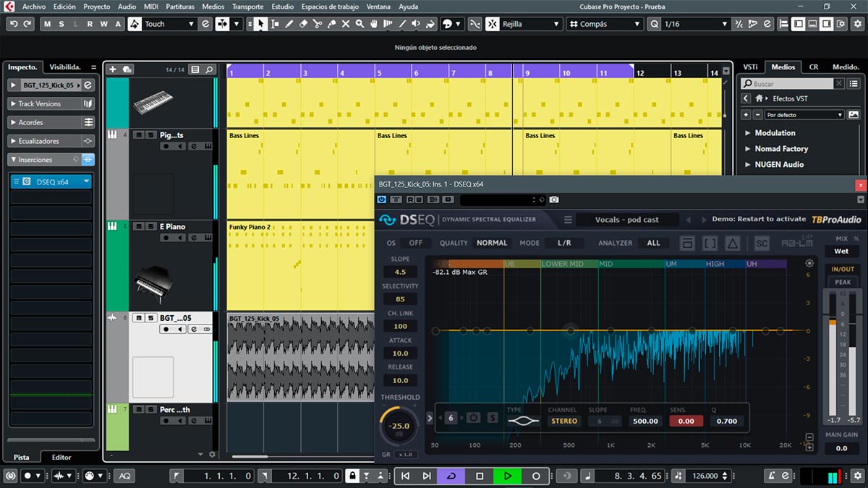This screenshot has height=488, width=868.
Task: Toggle band 6 solo S in DSEQ
Action: (493, 418)
